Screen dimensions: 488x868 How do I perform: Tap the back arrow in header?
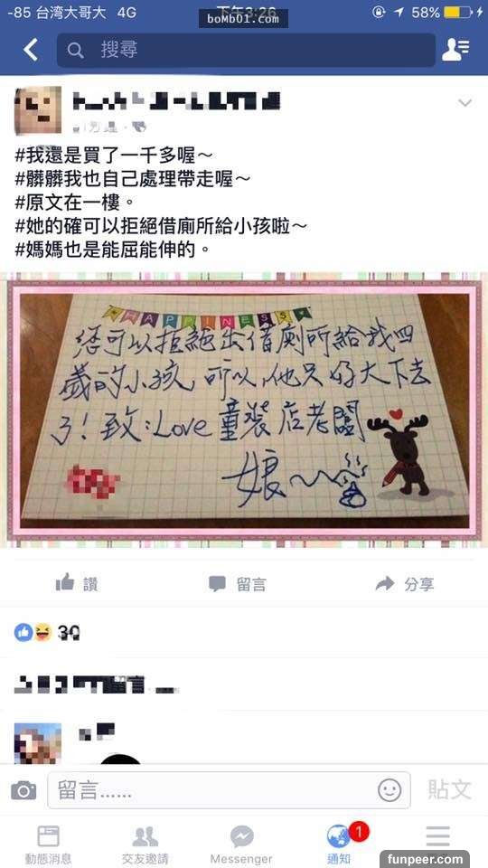[31, 50]
